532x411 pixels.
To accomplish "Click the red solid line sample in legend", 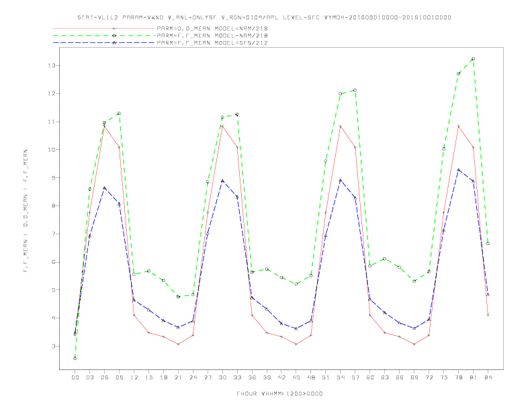I will pyautogui.click(x=104, y=28).
